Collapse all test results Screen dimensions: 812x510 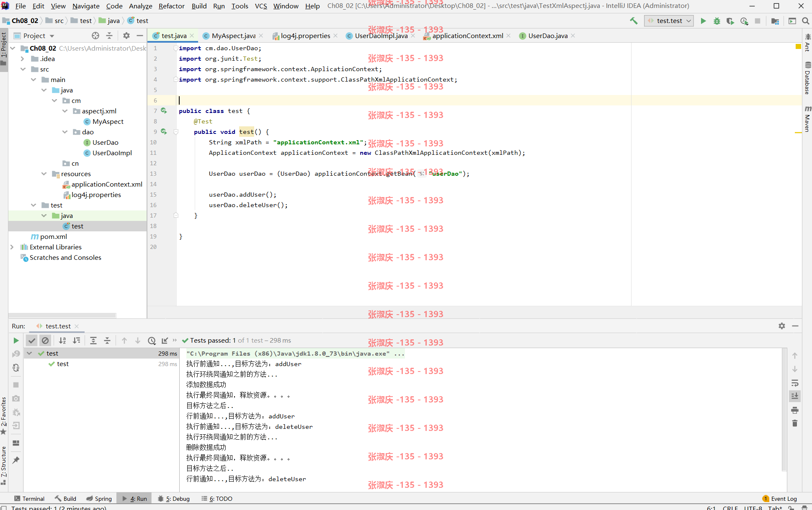coord(107,341)
